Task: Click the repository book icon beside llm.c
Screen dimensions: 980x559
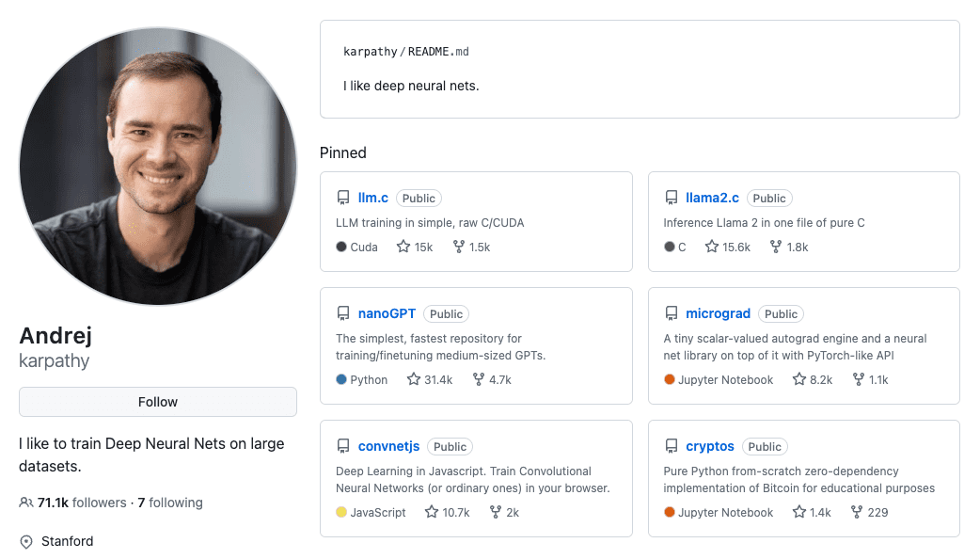Action: 342,198
